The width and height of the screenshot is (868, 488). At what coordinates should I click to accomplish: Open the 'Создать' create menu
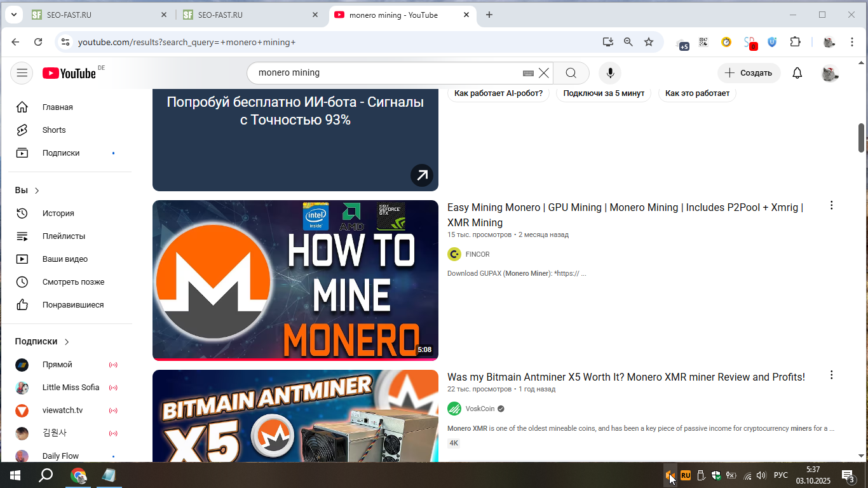click(x=749, y=73)
